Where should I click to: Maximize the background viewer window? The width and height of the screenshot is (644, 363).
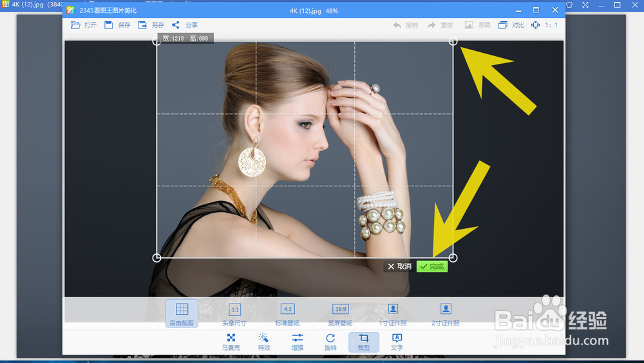[618, 5]
